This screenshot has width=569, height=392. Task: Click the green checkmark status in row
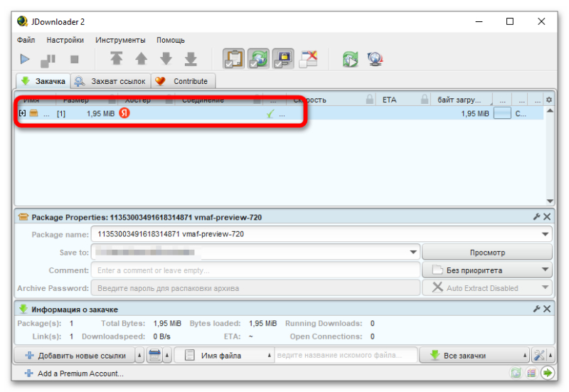[270, 114]
